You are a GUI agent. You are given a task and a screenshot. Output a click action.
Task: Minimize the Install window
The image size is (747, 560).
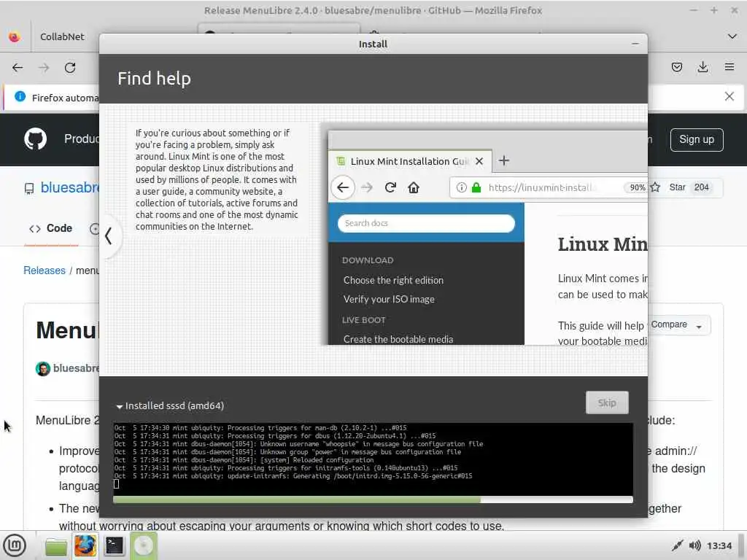point(635,44)
